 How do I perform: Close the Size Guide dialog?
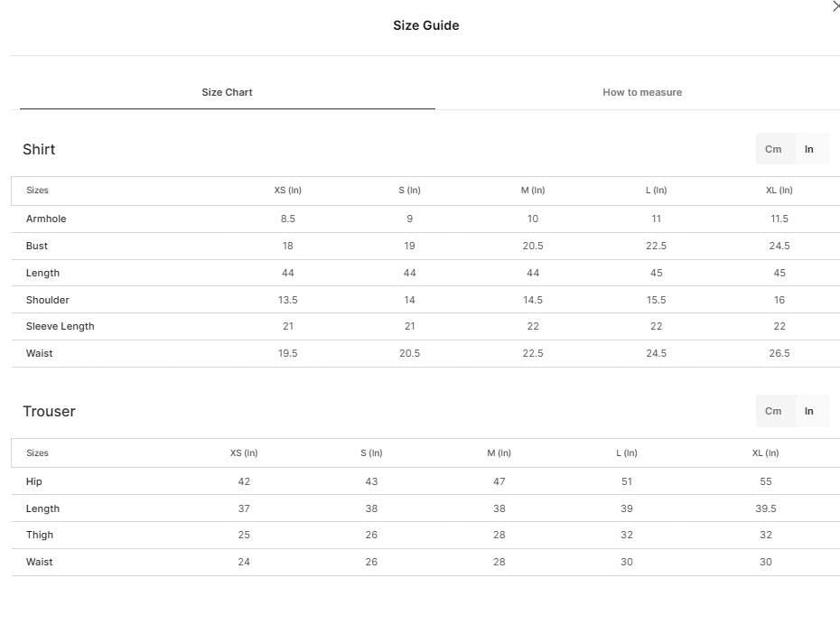[x=835, y=6]
